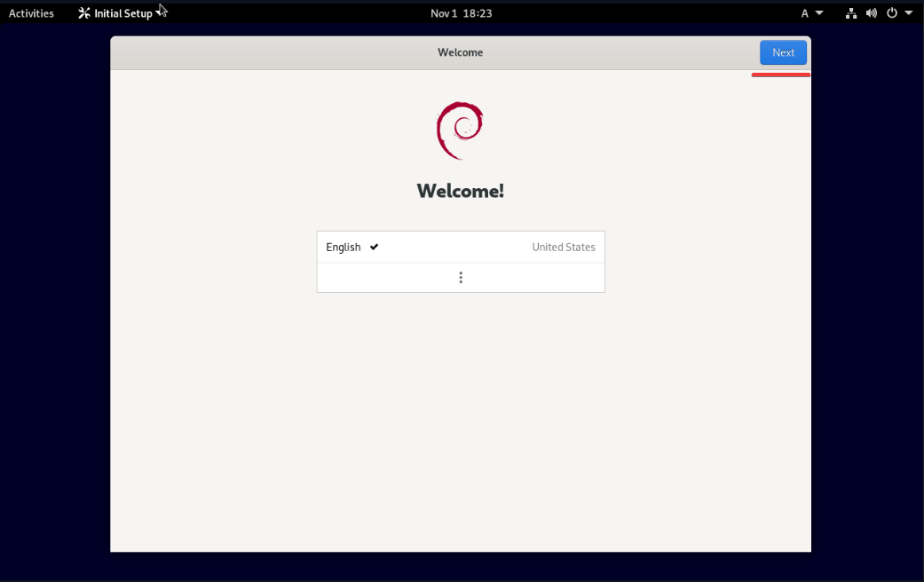The image size is (924, 582).
Task: Click the 'Welcome!' heading text
Action: pyautogui.click(x=460, y=191)
